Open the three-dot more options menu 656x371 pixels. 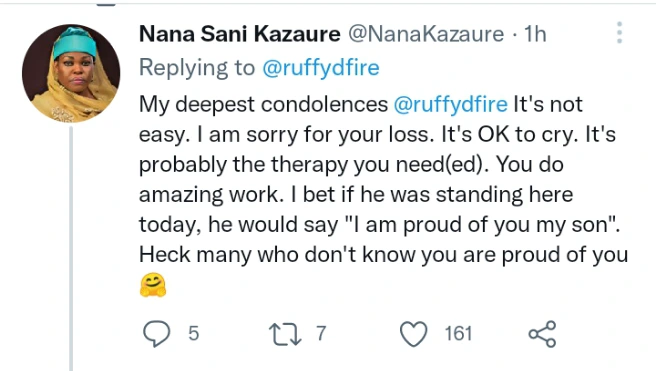pos(620,33)
